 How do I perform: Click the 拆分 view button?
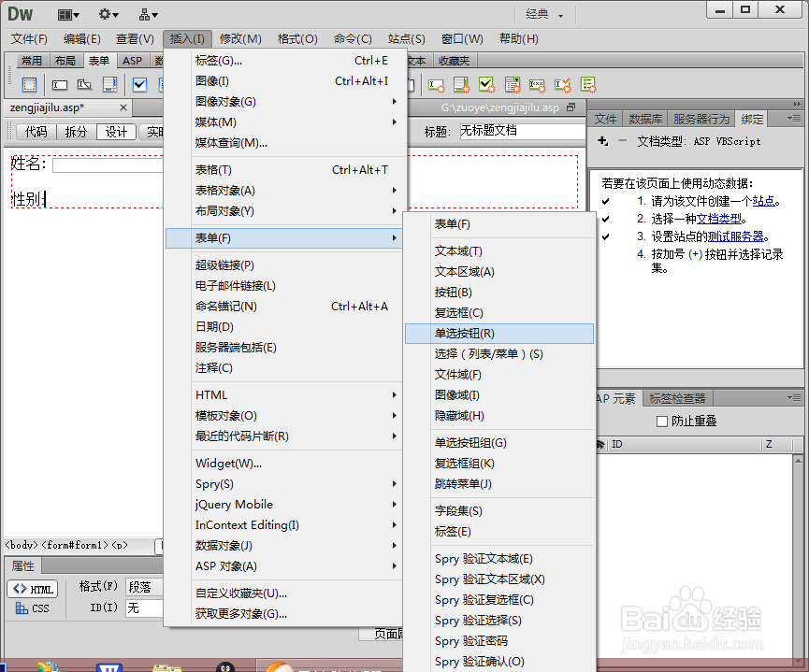point(76,132)
